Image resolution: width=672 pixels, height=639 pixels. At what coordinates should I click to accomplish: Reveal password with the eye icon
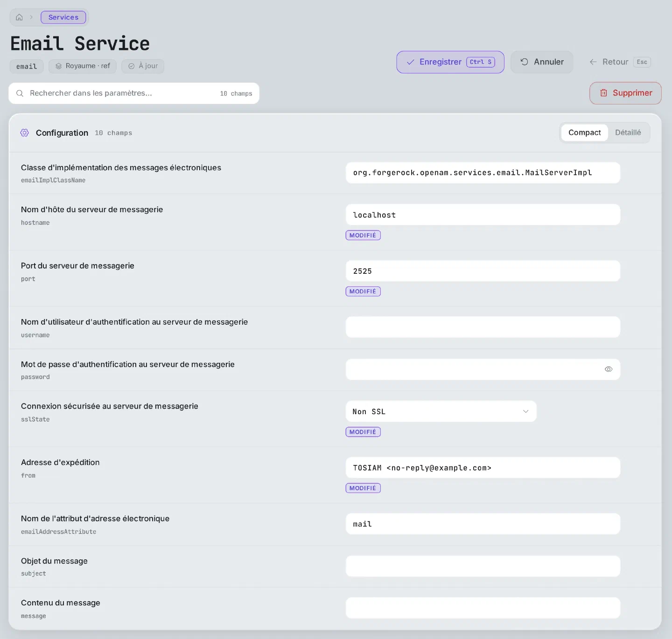[x=609, y=369]
